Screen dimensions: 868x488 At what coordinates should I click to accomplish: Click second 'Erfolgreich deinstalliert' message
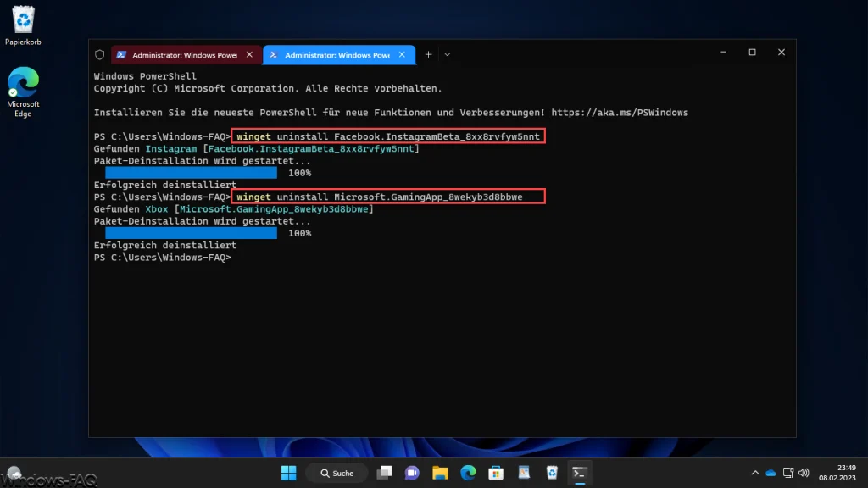(x=165, y=245)
